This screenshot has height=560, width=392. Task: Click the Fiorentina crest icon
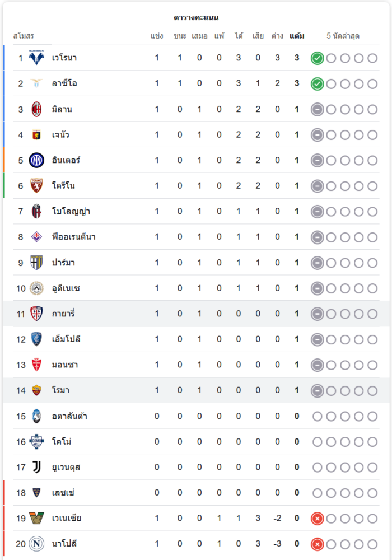pyautogui.click(x=36, y=237)
